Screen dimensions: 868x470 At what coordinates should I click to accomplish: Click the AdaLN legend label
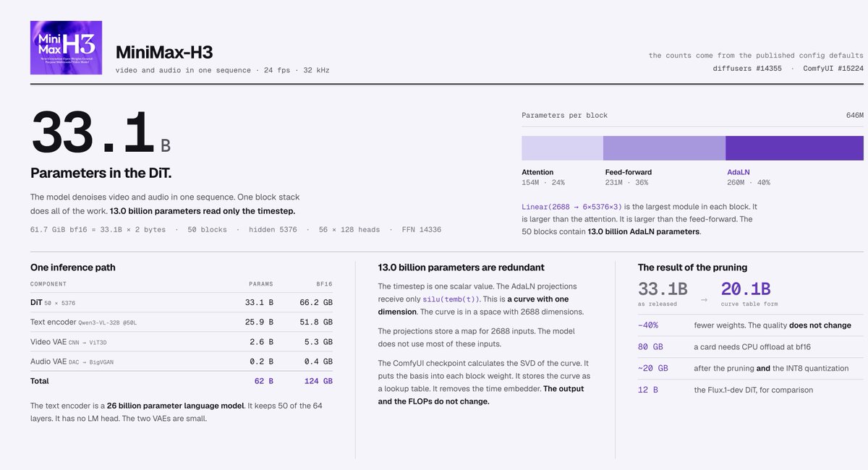[738, 172]
